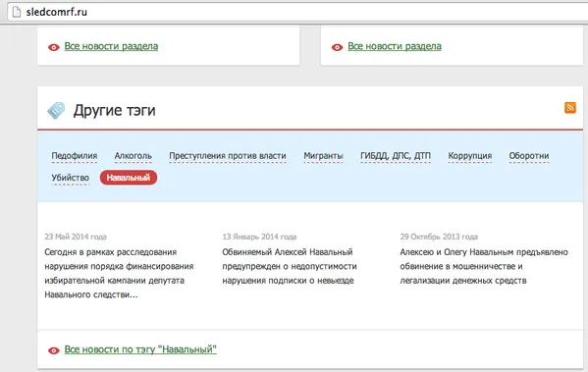Viewport: 588px width, 372px height.
Task: Open news about Обвиняемый Алексей Навальный
Action: pyautogui.click(x=290, y=266)
